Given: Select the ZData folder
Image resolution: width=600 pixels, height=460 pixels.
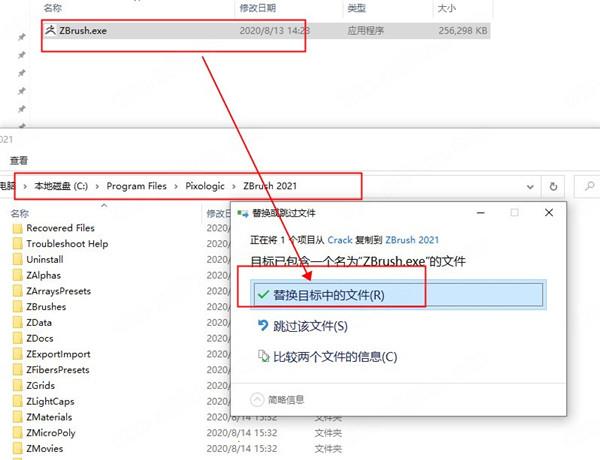Looking at the screenshot, I should [x=39, y=323].
